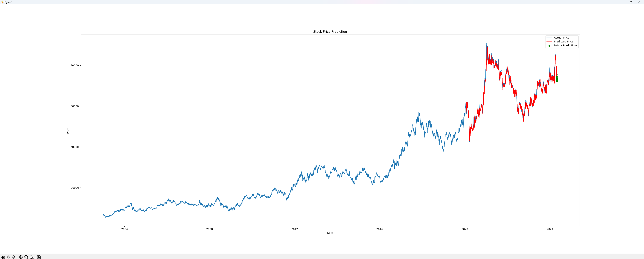
Task: Restore down the Figure 1 window
Action: (631, 2)
